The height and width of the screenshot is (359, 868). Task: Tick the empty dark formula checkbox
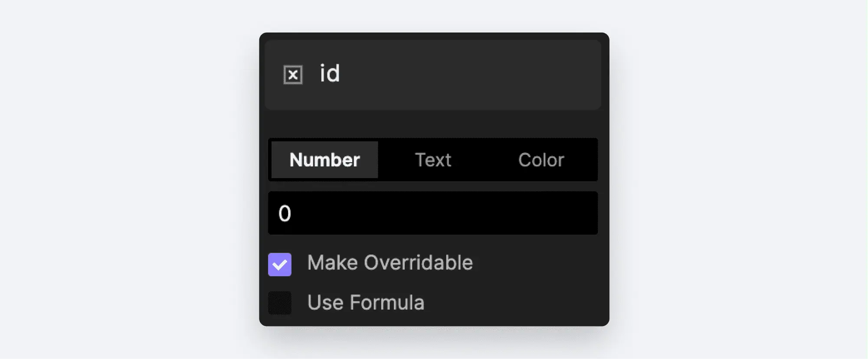pos(280,303)
